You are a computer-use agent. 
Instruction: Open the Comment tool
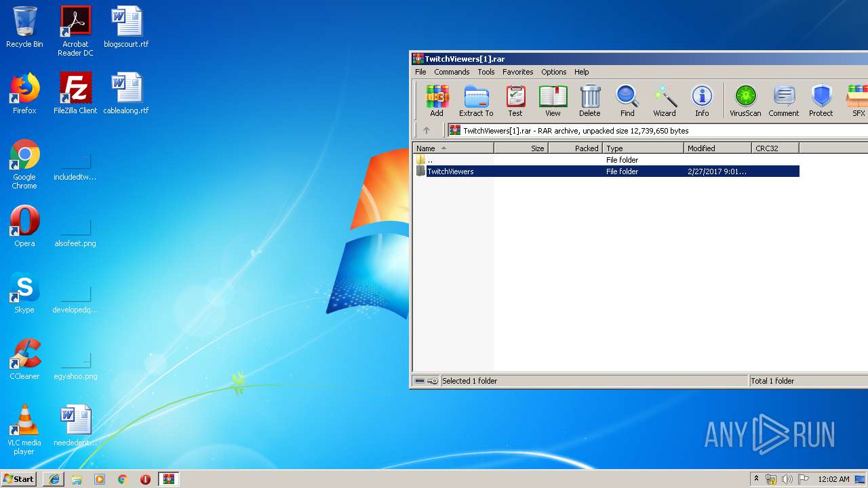point(784,100)
